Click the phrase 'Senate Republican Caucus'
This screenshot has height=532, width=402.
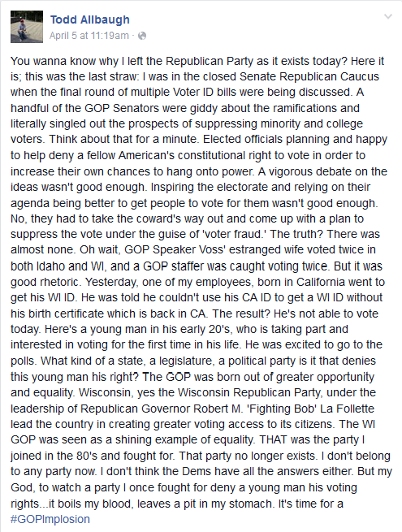(309, 76)
